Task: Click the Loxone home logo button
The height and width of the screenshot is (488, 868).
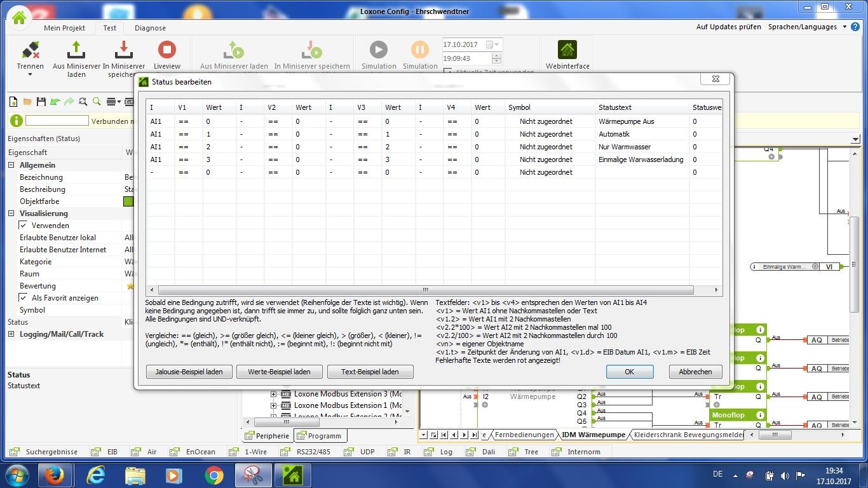Action: click(19, 17)
